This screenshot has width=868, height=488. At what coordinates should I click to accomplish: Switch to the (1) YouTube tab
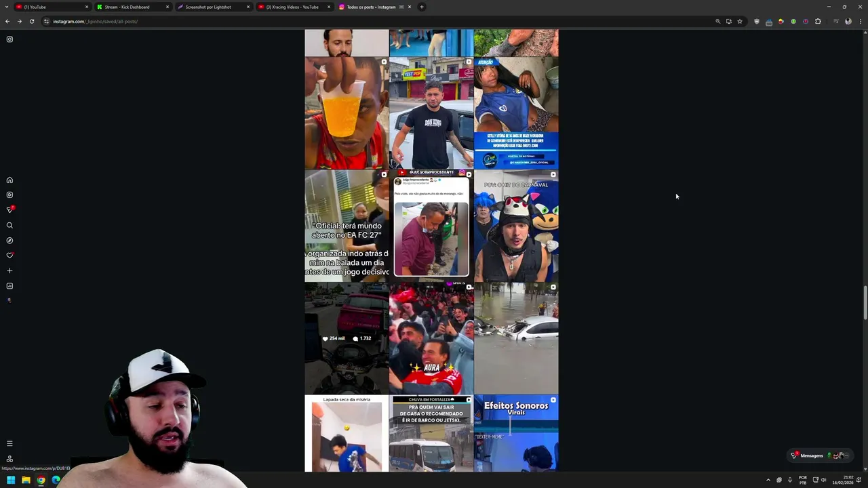click(53, 7)
